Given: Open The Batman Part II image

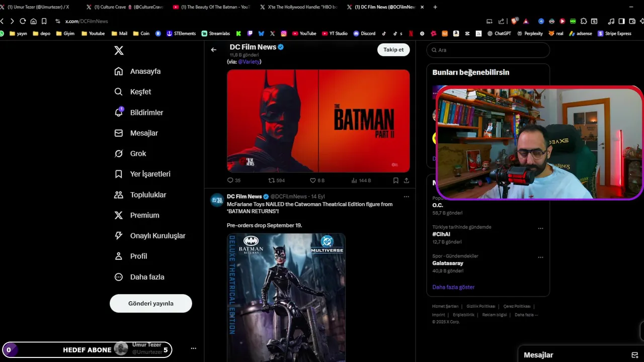Looking at the screenshot, I should coord(318,121).
